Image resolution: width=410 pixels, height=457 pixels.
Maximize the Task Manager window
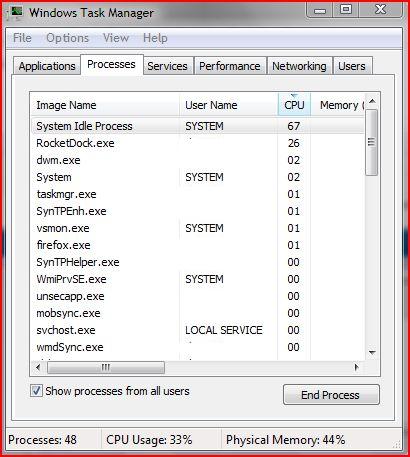346,10
